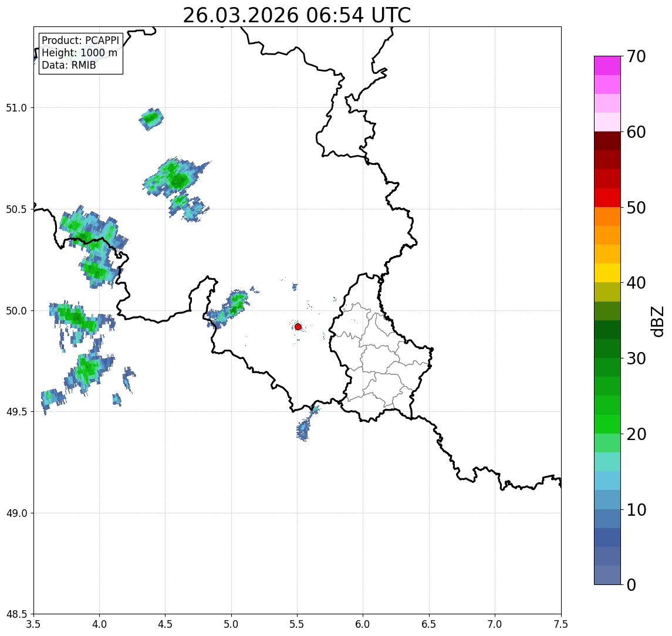Click the 48.5 latitude axis label
Screen dimensions: 672x636
click(x=16, y=614)
